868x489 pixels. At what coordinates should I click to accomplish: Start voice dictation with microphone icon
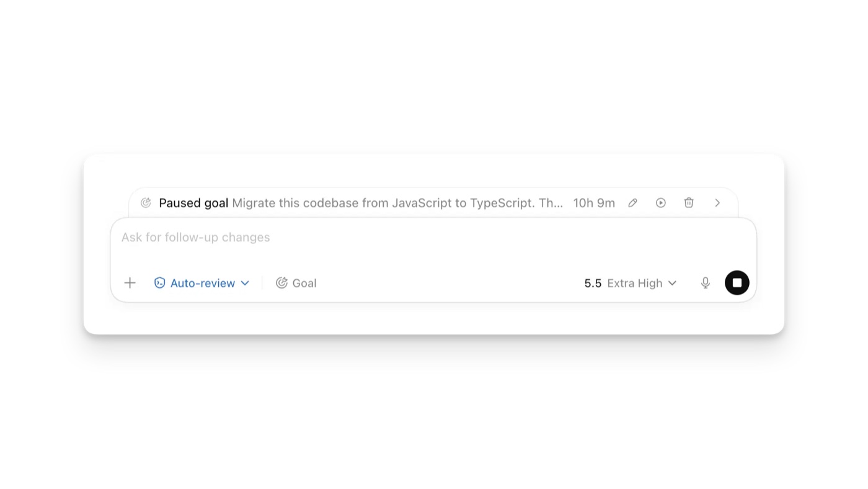point(706,283)
